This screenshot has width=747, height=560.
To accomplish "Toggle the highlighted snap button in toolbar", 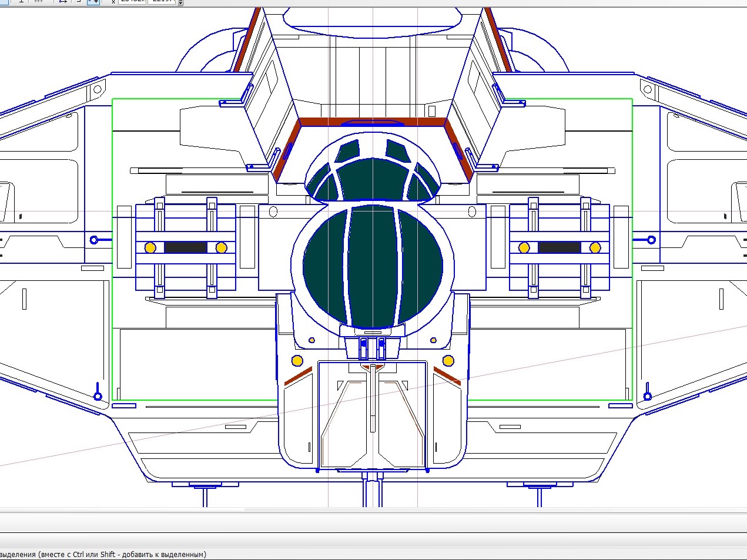I will [x=93, y=2].
